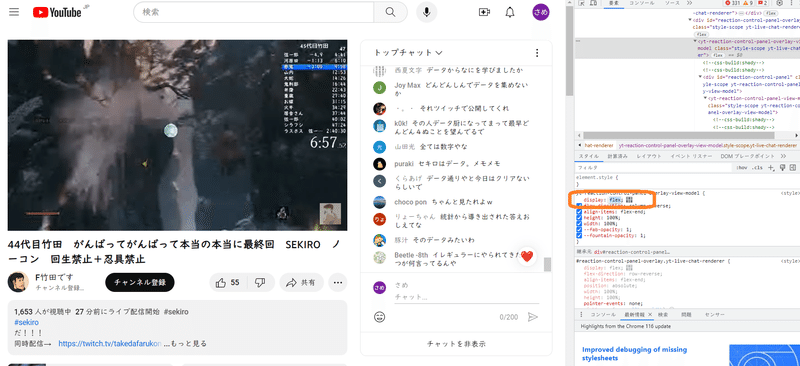The image size is (800, 366).
Task: Open the DevTools drawer kebab menu
Action: click(582, 314)
